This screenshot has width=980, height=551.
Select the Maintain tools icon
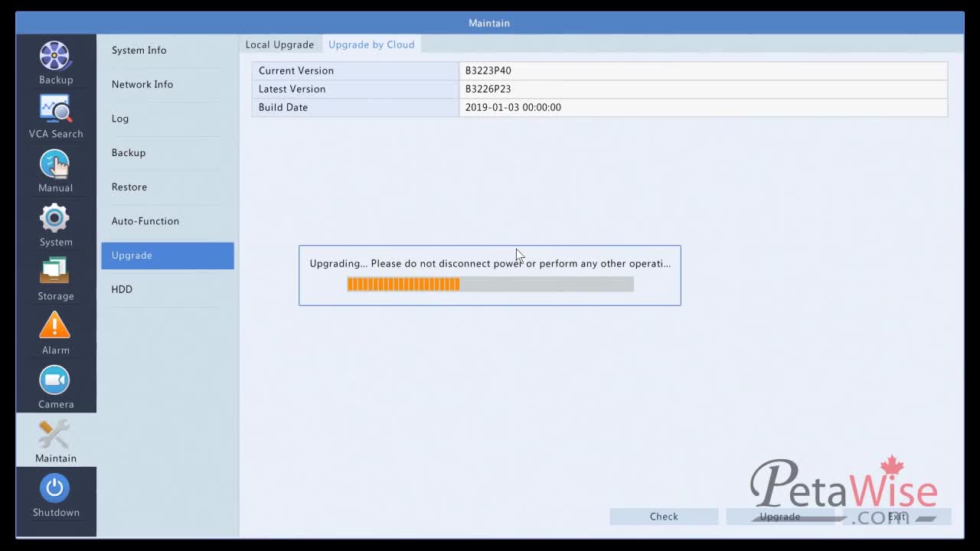click(55, 435)
